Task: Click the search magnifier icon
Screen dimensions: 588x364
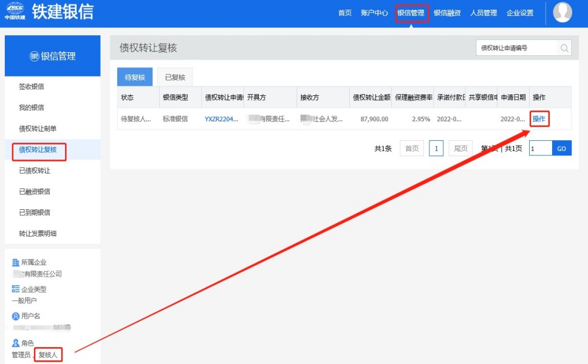Action: pyautogui.click(x=564, y=48)
